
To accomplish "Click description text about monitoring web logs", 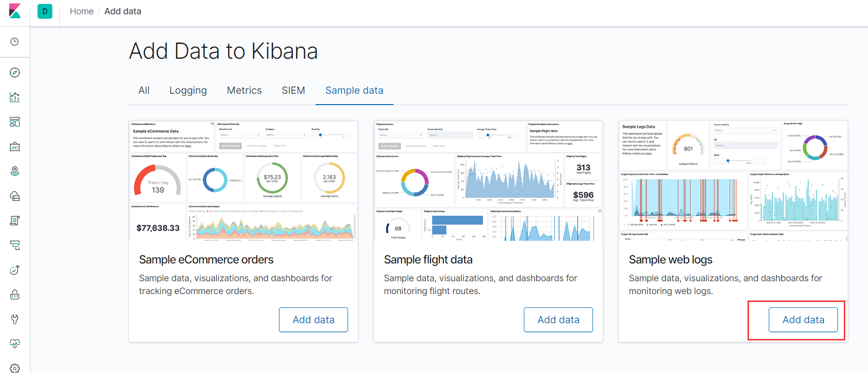I will (x=725, y=285).
